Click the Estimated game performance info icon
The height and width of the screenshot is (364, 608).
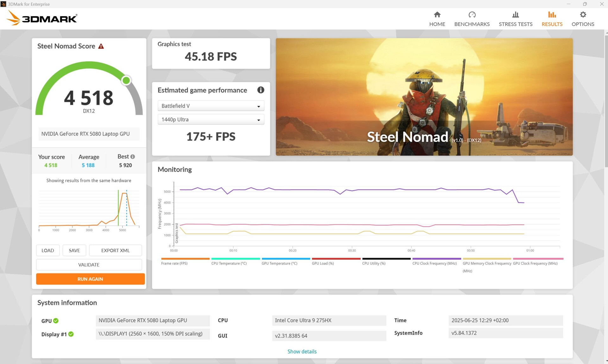[x=261, y=90]
